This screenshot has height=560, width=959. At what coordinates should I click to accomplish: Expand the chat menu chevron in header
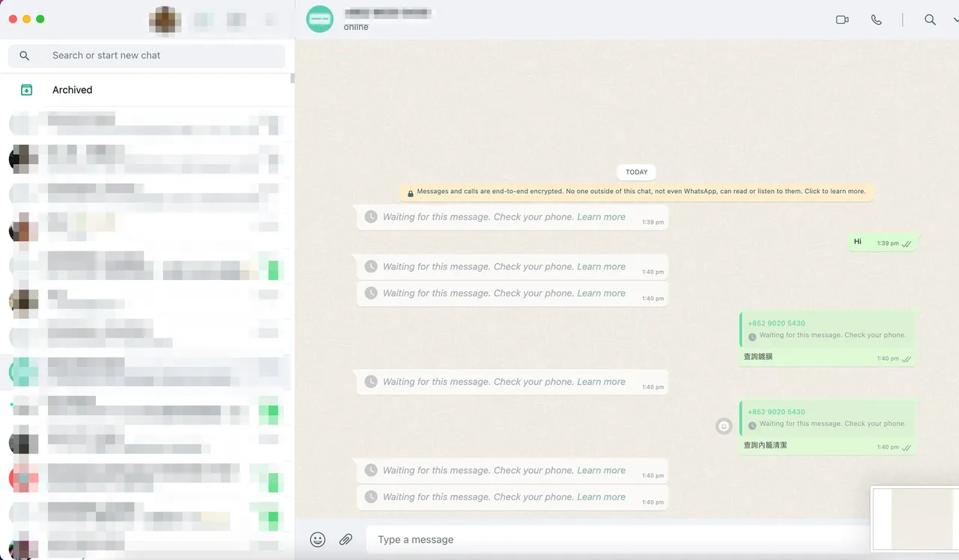pyautogui.click(x=955, y=20)
